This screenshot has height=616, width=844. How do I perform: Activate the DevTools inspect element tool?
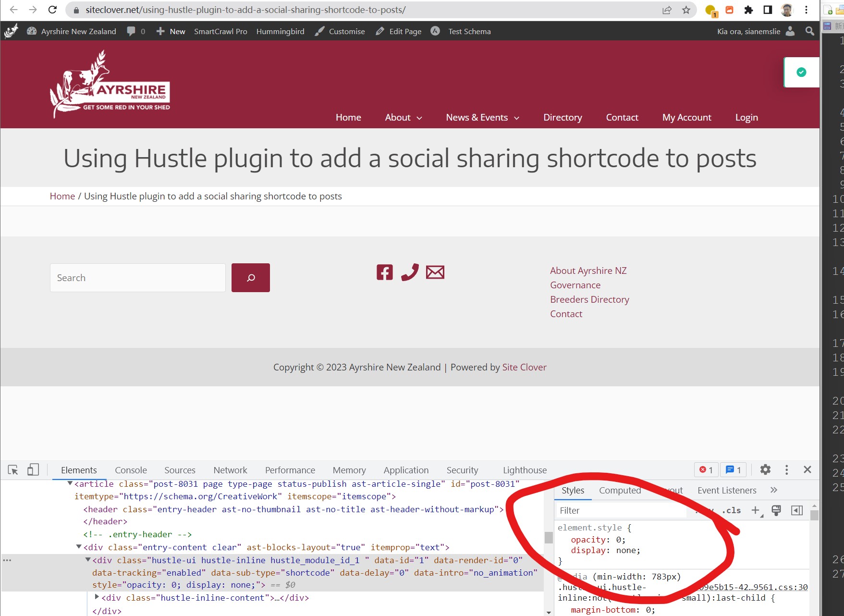coord(13,470)
